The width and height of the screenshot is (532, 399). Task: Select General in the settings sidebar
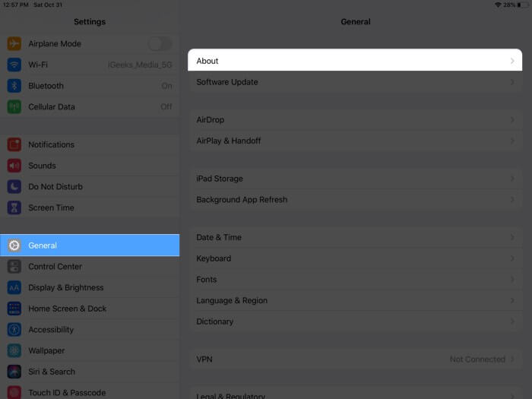coord(90,245)
